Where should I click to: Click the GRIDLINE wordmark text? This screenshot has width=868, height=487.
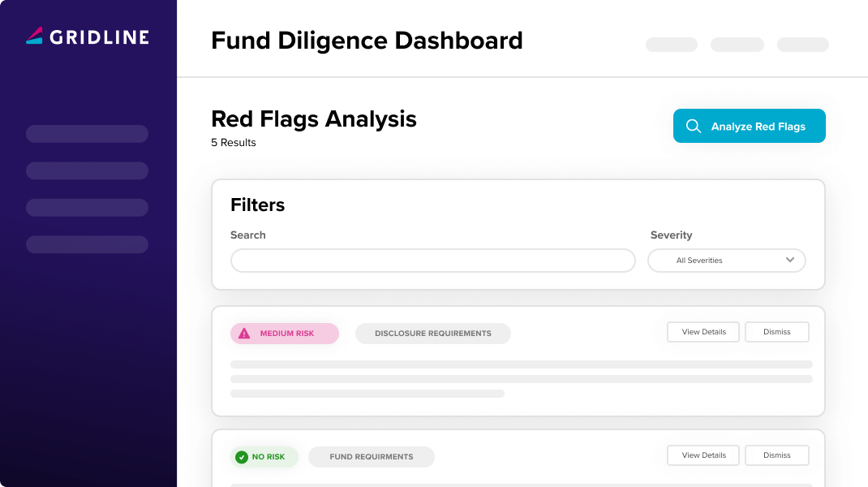[x=100, y=37]
